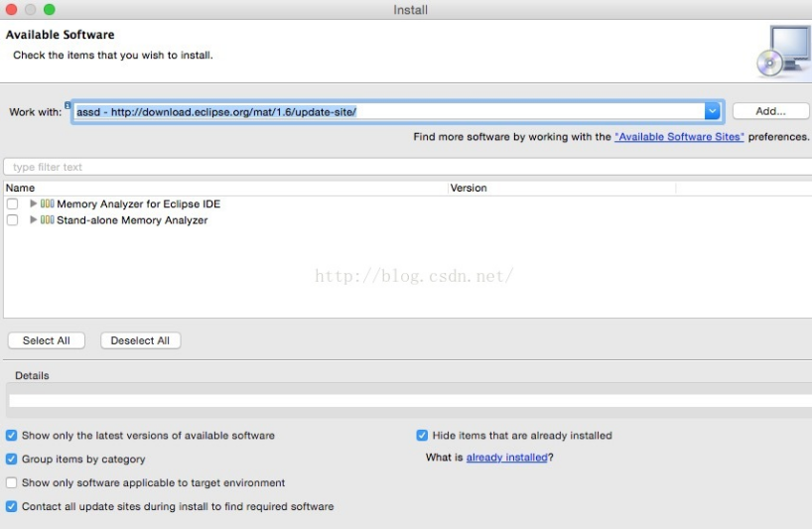Check the Stand-alone Memory Analyzer checkbox

(13, 220)
